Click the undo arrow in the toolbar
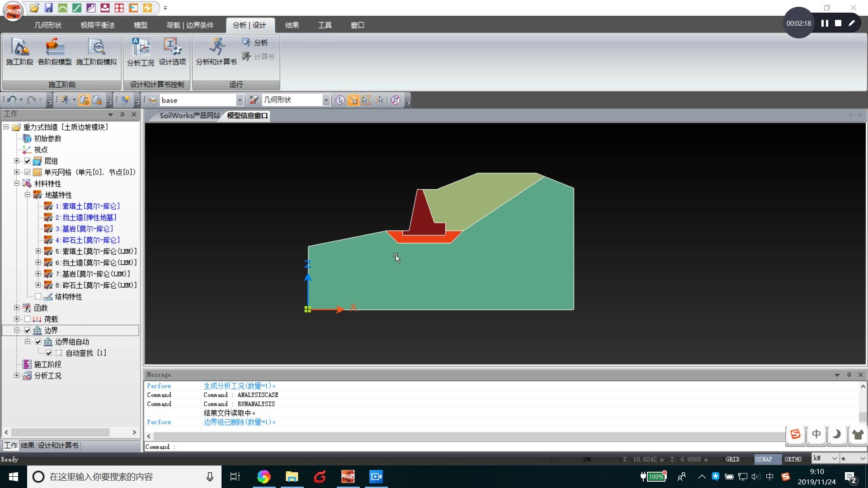Image resolution: width=868 pixels, height=488 pixels. coord(12,100)
